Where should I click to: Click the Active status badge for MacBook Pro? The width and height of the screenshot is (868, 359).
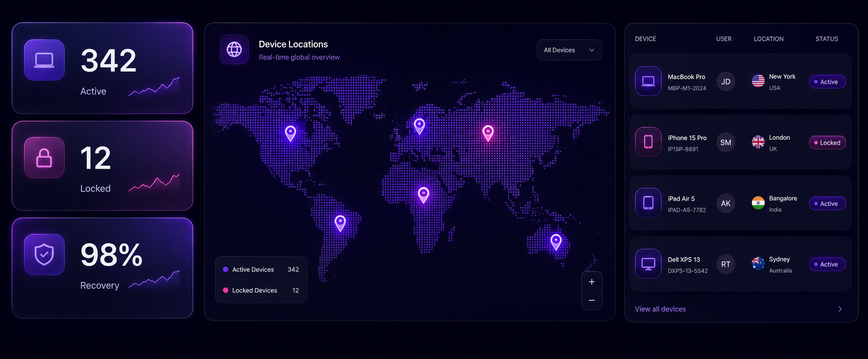pos(827,82)
